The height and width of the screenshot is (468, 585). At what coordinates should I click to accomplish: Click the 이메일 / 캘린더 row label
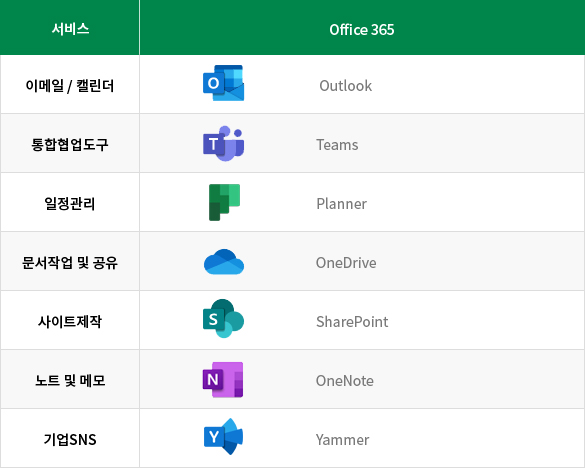(70, 85)
